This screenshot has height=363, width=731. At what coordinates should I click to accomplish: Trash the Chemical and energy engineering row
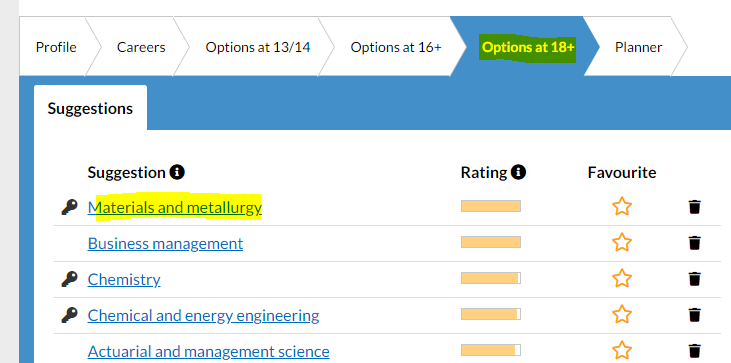695,315
